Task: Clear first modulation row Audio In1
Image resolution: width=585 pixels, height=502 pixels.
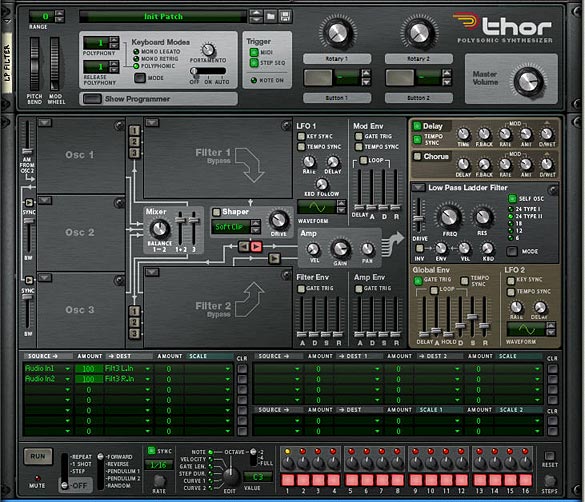Action: coord(242,369)
